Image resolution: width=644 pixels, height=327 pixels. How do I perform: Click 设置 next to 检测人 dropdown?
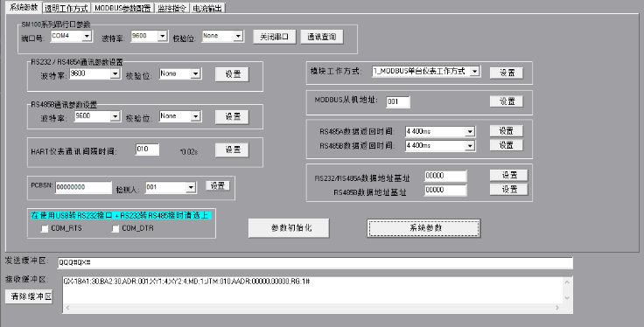point(218,185)
